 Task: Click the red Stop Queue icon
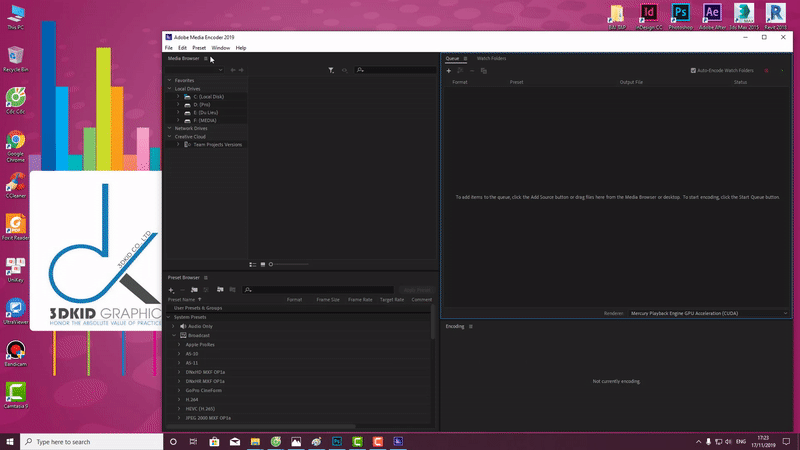click(x=766, y=70)
